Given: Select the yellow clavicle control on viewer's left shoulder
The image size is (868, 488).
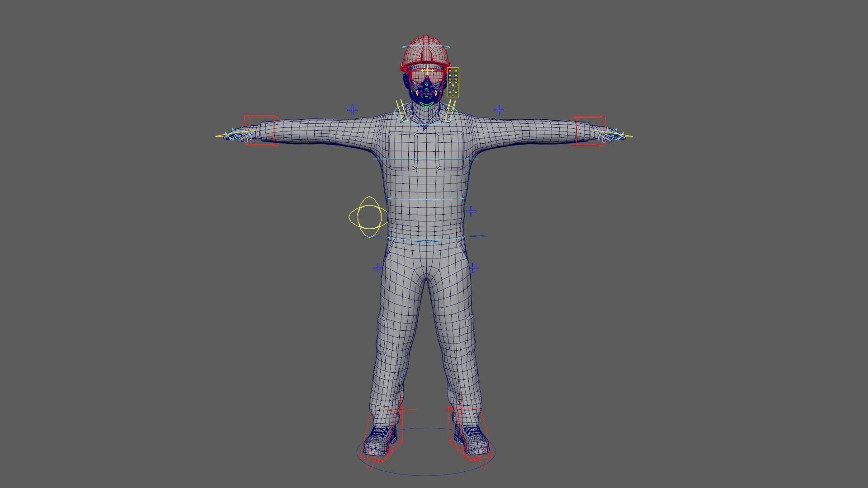Looking at the screenshot, I should 401,111.
